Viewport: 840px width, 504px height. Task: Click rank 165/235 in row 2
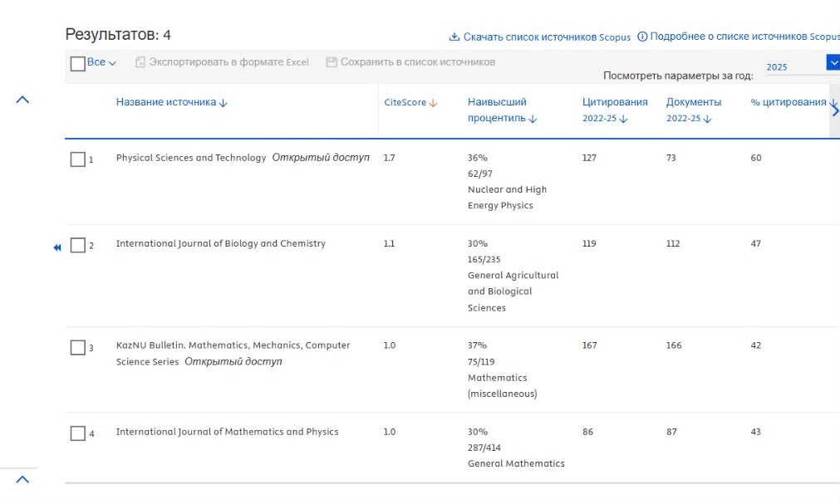pyautogui.click(x=484, y=259)
